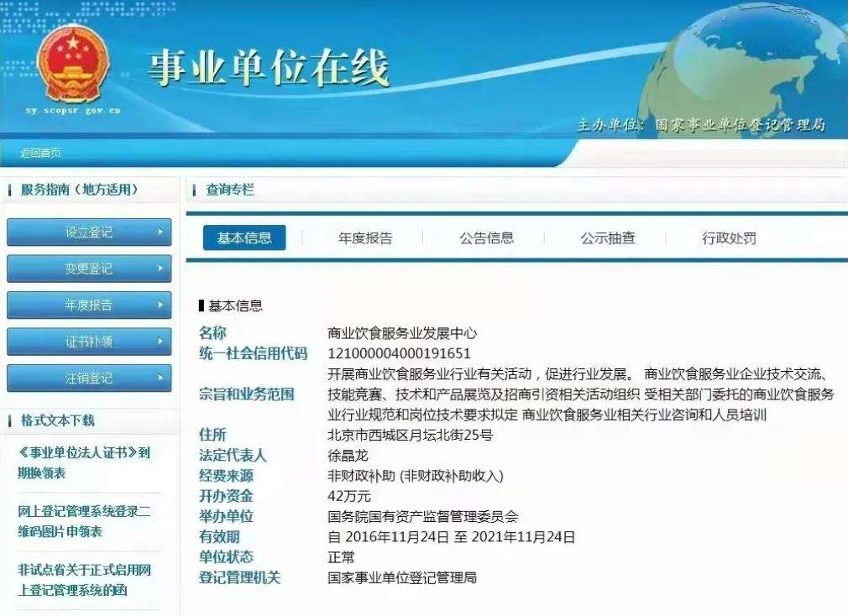Image resolution: width=848 pixels, height=616 pixels.
Task: Select the 基本信息 tab
Action: click(x=244, y=238)
